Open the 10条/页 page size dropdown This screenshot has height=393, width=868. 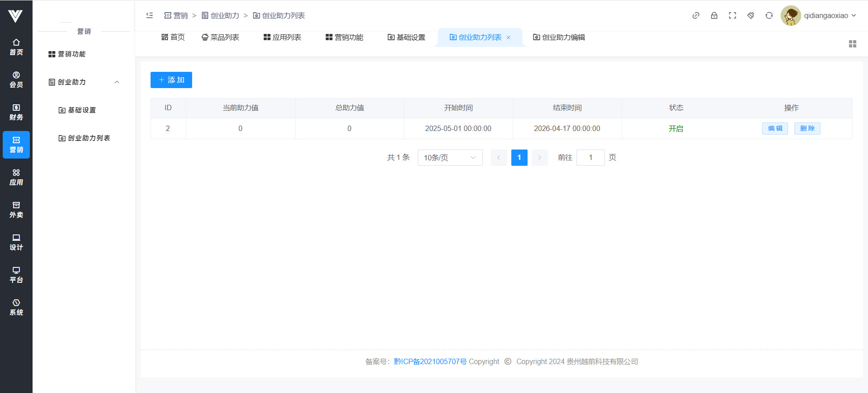pos(450,158)
